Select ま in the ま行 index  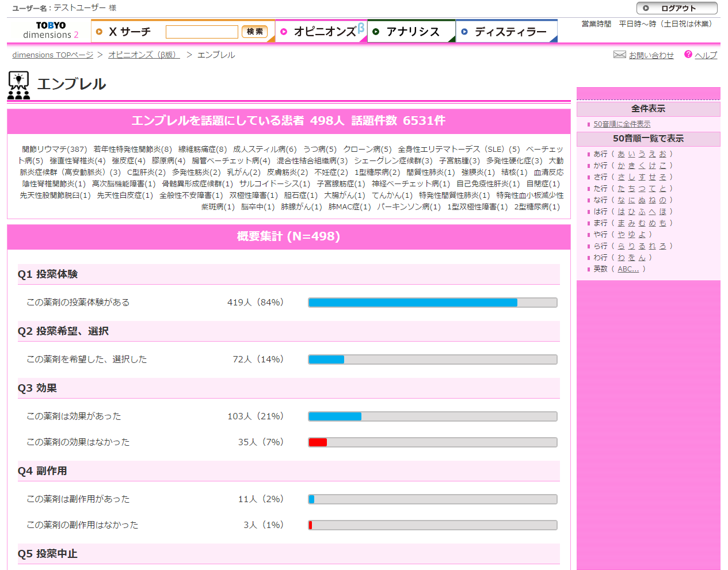(x=621, y=223)
